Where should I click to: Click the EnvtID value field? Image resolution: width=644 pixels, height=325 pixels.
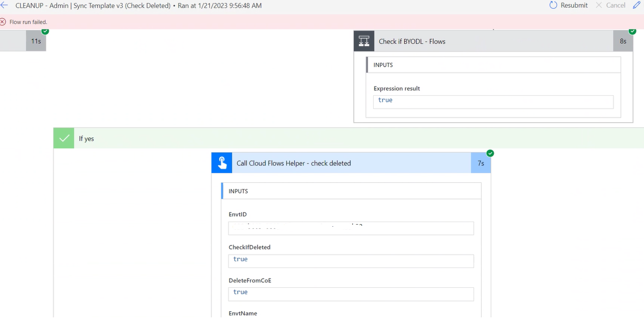click(351, 228)
